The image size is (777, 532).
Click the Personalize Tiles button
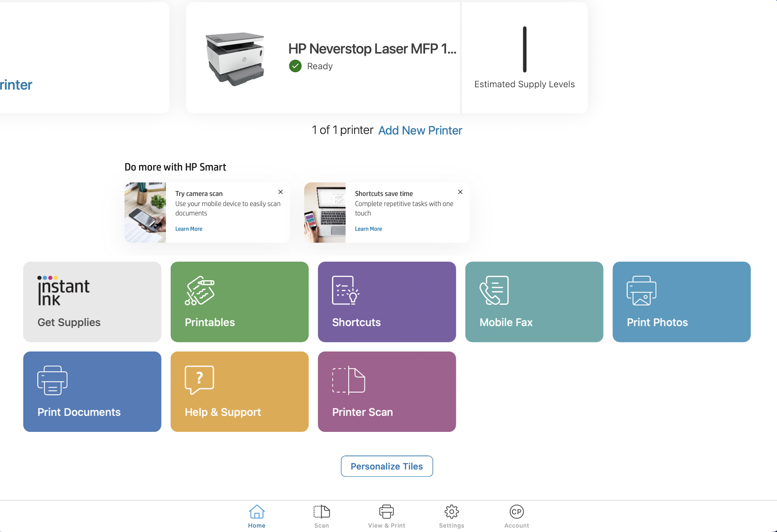[387, 466]
